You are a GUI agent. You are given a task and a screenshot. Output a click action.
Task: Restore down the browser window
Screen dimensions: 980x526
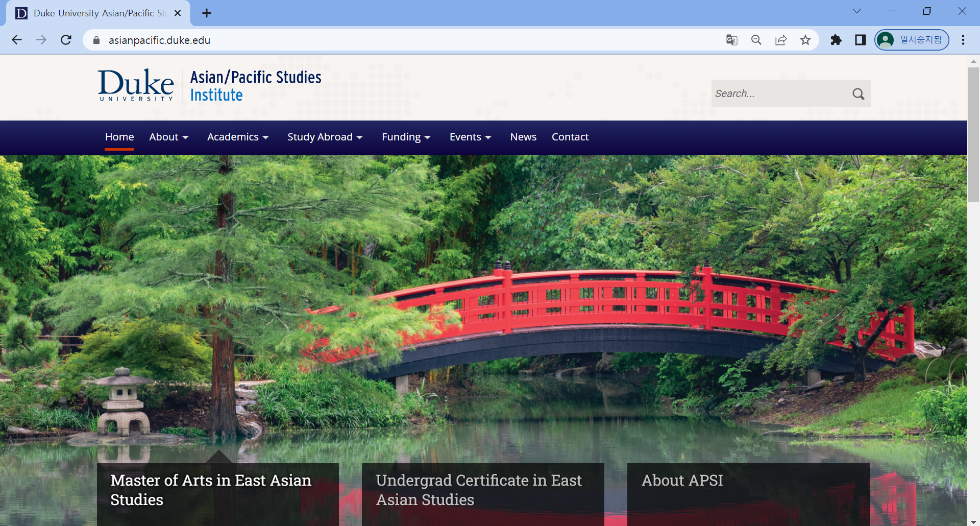927,11
